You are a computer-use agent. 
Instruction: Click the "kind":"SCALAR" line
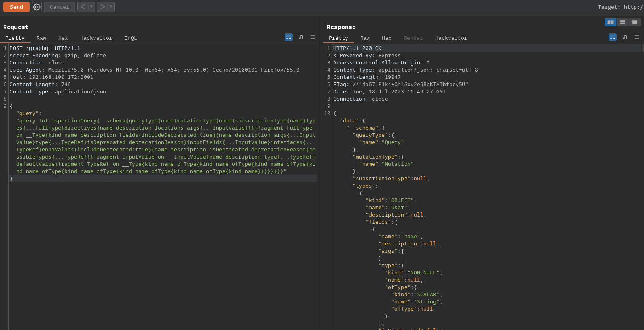click(417, 295)
